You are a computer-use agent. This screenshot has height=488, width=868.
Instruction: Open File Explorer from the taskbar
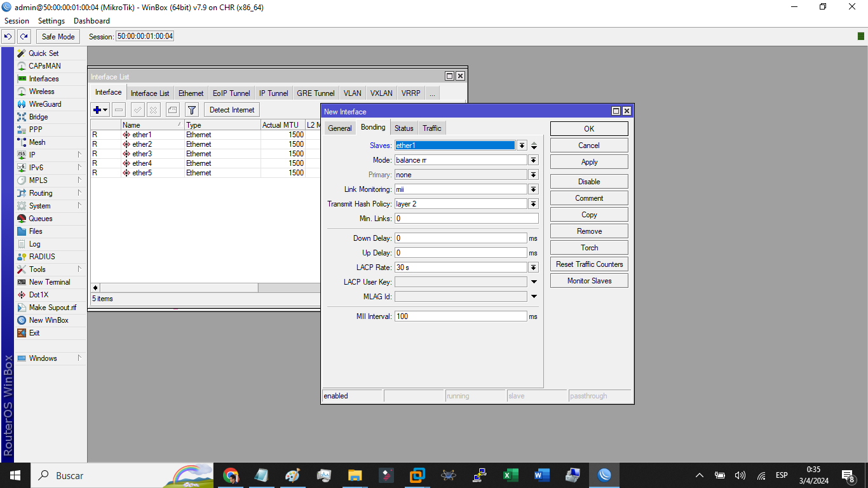pyautogui.click(x=355, y=475)
